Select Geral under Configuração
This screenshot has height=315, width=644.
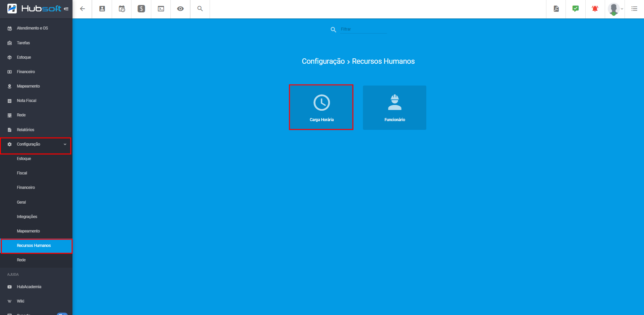coord(36,202)
